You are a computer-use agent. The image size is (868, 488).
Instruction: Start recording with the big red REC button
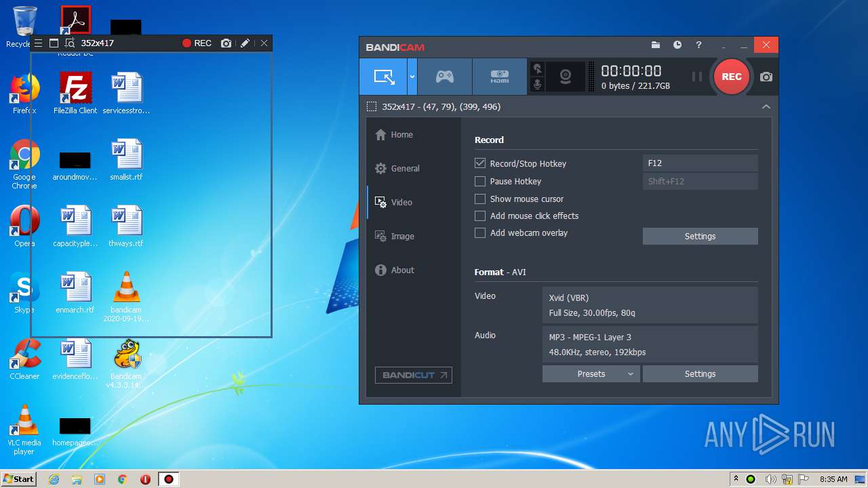(x=731, y=77)
